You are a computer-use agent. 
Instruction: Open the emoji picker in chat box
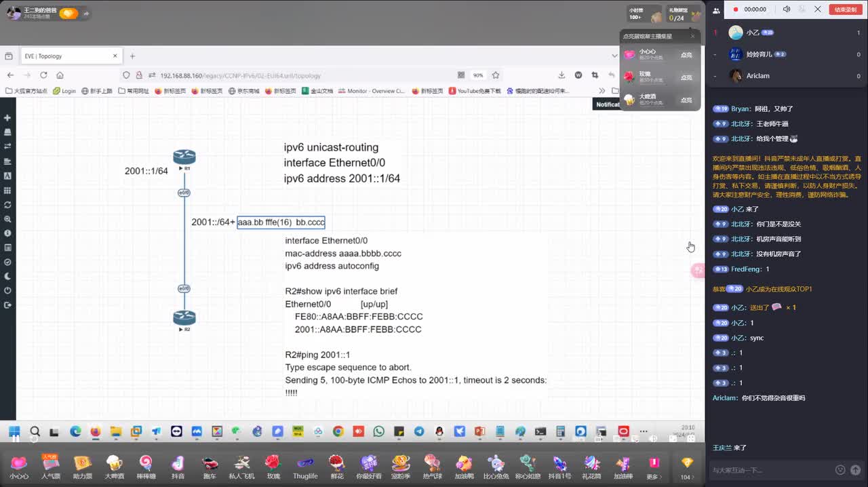coord(840,469)
